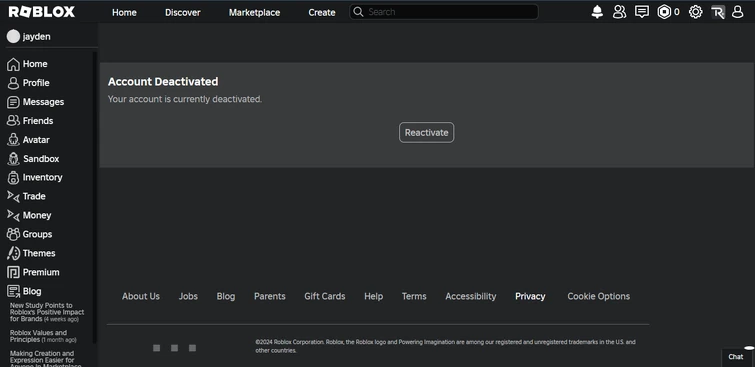Open blog post New Study Points to Roblox's Positive Impact
755x367 pixels.
coord(47,312)
